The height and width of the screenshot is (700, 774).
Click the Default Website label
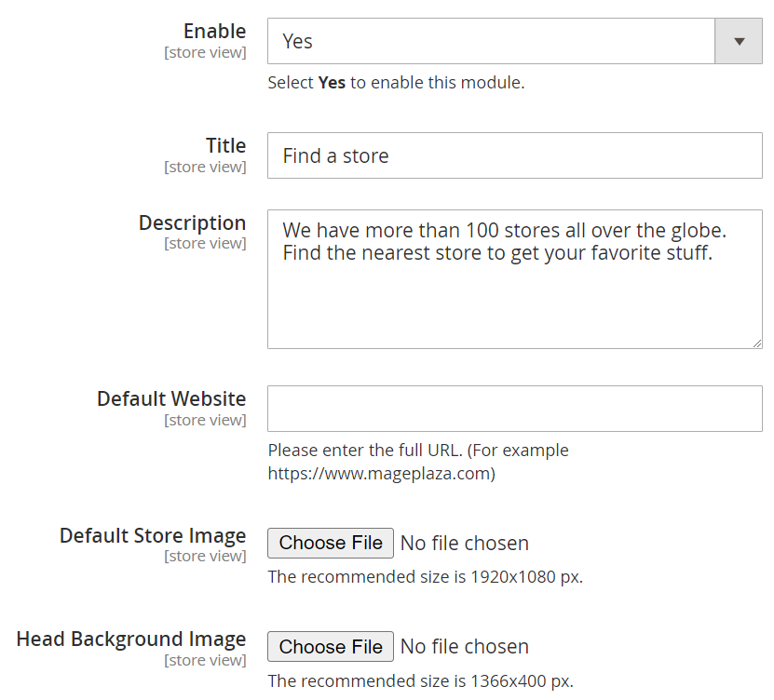(x=171, y=399)
